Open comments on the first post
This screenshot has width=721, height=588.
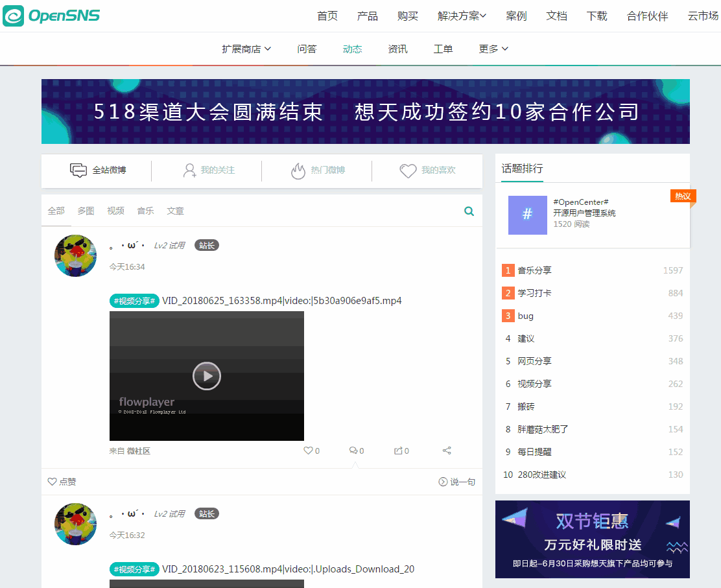pos(352,450)
